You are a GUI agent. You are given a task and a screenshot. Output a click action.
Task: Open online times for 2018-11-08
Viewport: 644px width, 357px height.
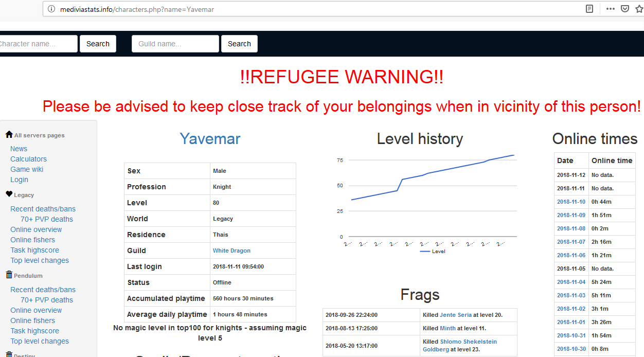(571, 228)
